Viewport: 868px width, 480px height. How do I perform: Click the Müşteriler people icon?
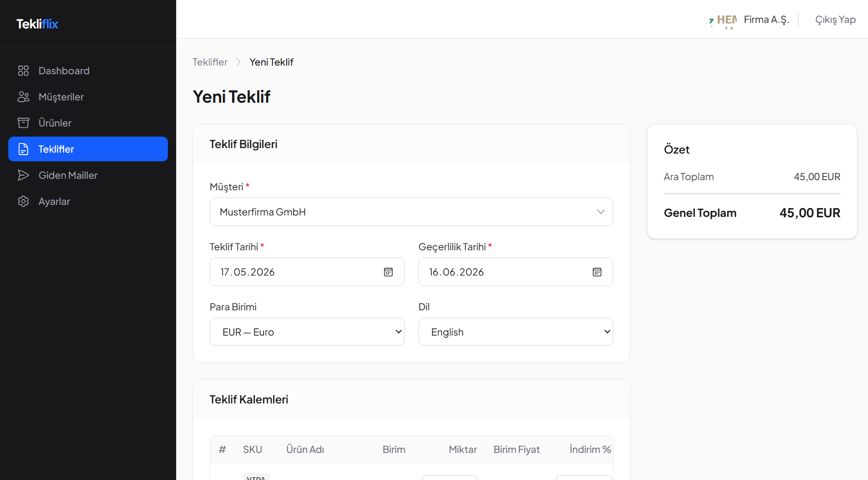23,97
